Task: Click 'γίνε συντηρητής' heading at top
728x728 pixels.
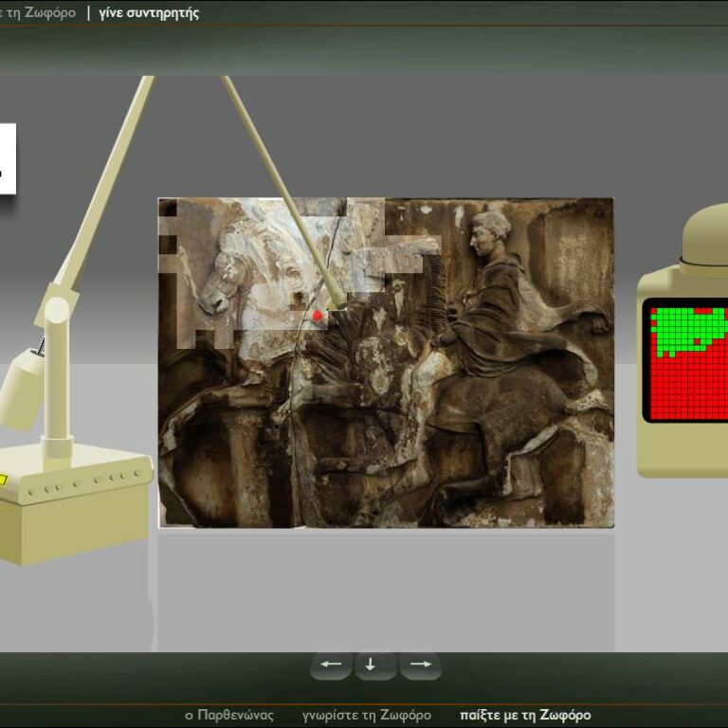Action: click(149, 13)
